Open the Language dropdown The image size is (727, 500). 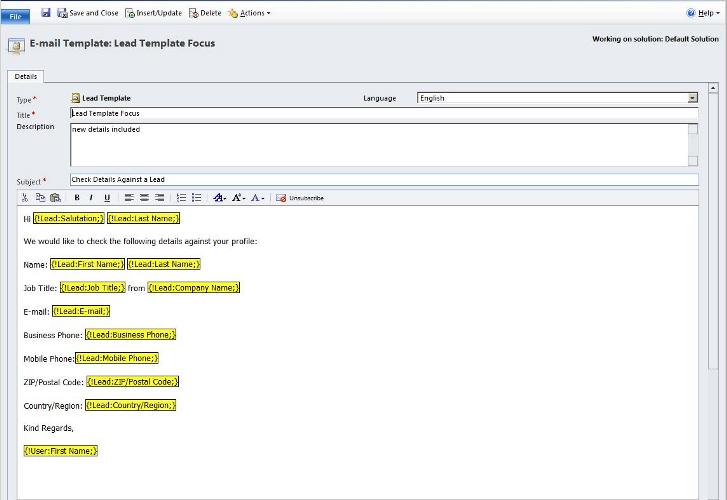(x=692, y=98)
